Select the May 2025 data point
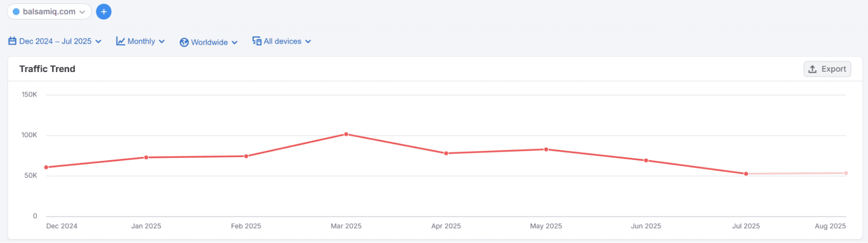Screen dimensions: 868x243 pos(546,150)
